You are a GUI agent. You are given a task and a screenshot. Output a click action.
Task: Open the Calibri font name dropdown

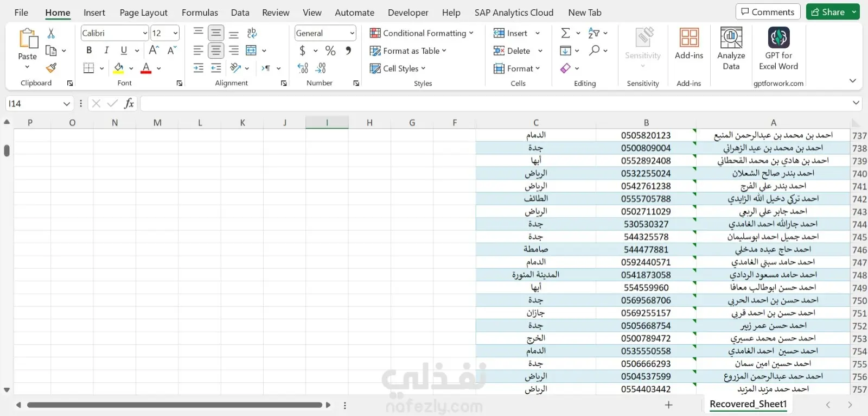pyautogui.click(x=145, y=33)
